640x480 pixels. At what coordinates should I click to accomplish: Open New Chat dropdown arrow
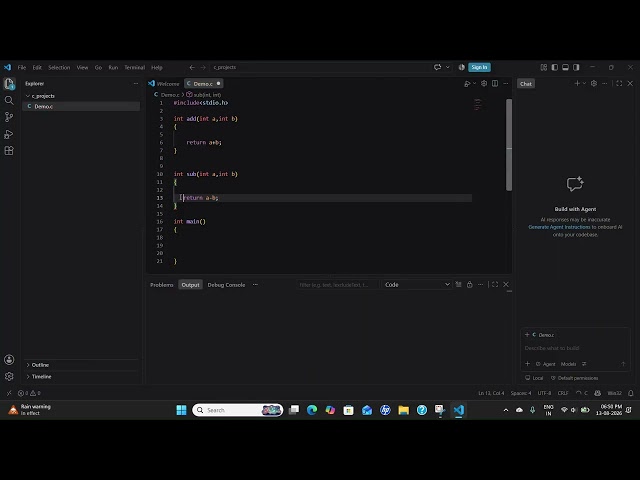coord(584,83)
